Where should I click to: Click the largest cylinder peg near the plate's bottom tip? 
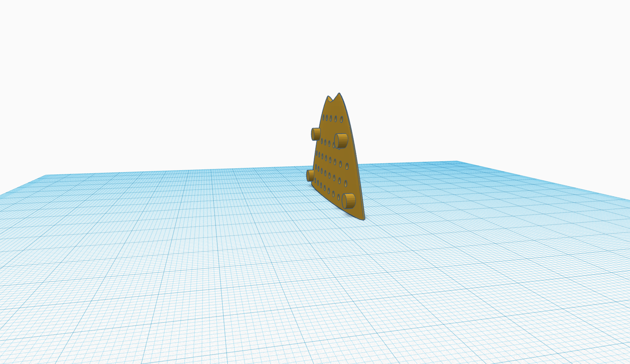348,201
